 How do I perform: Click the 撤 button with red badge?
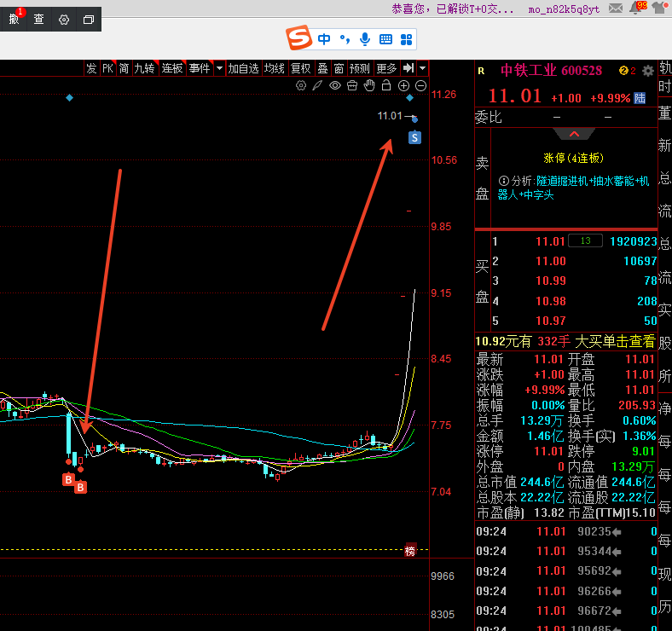coord(14,20)
